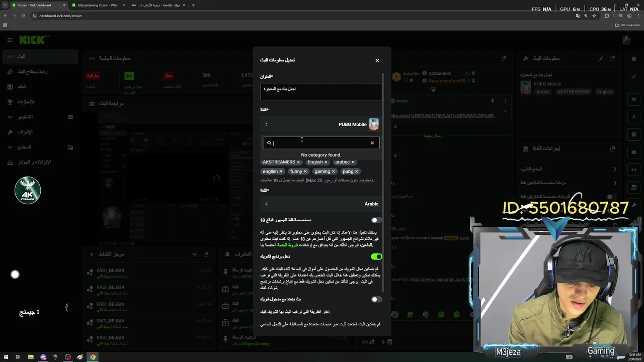Open the pinned message URL link

click(445, 116)
